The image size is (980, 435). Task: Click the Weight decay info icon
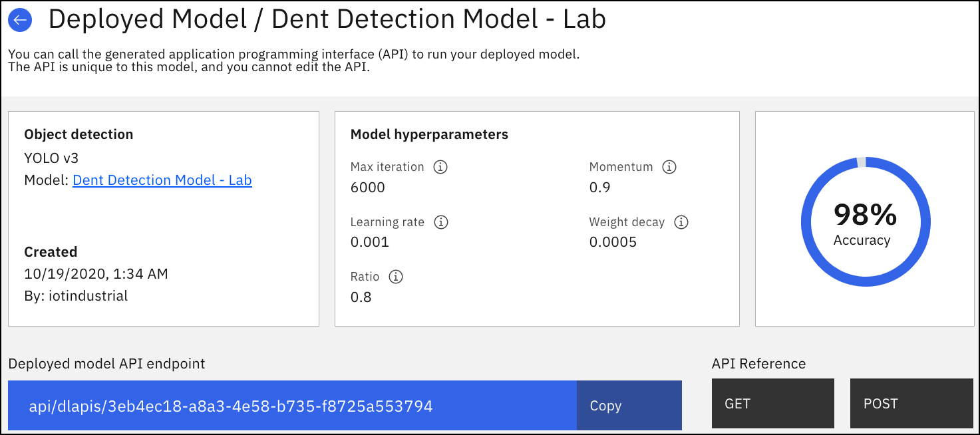click(x=681, y=222)
